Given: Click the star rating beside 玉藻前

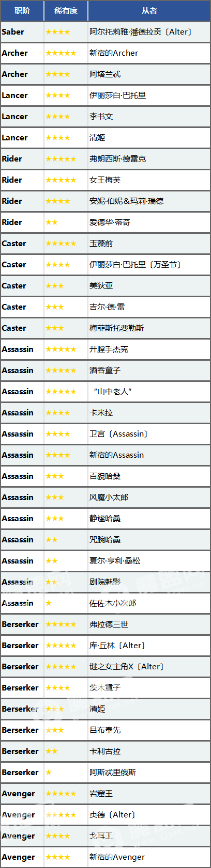Looking at the screenshot, I should coord(61,244).
